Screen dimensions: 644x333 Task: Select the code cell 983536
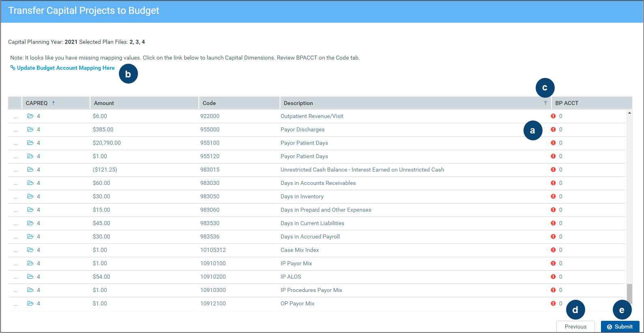210,236
